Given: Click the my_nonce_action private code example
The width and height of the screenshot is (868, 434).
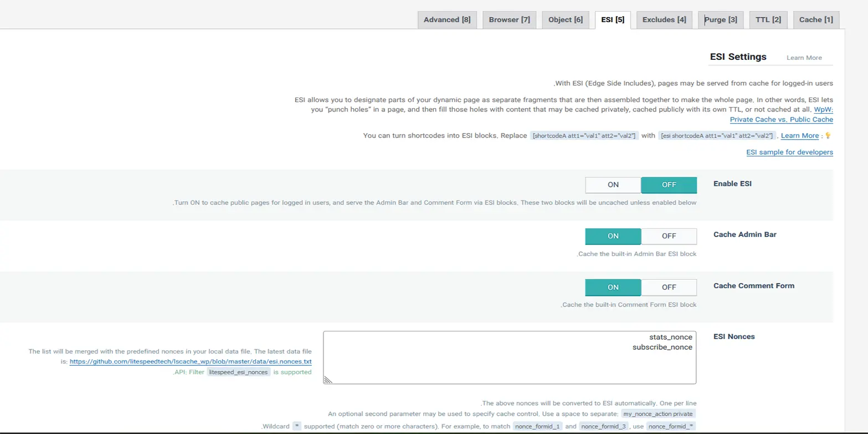Looking at the screenshot, I should 658,414.
